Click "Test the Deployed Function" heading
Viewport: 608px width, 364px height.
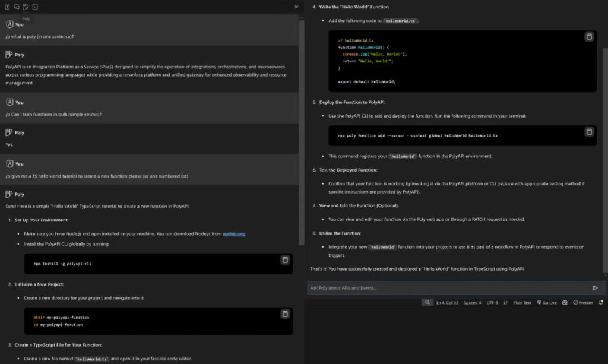tap(348, 170)
